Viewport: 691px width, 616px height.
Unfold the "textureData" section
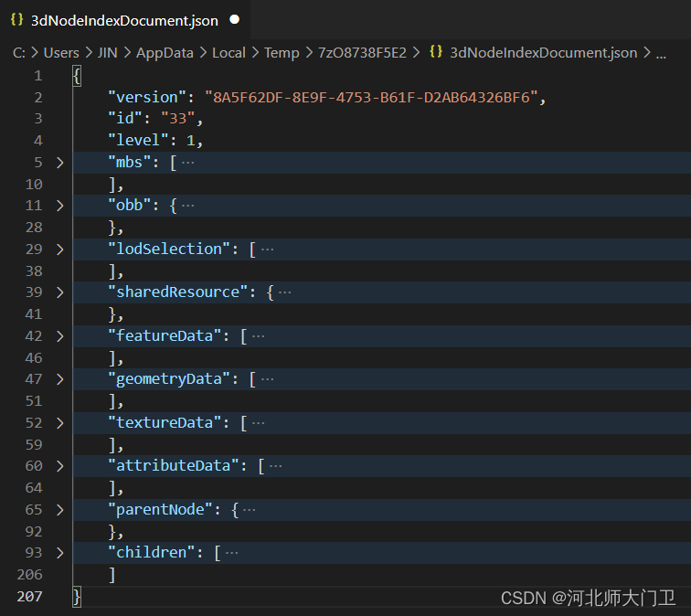click(59, 423)
